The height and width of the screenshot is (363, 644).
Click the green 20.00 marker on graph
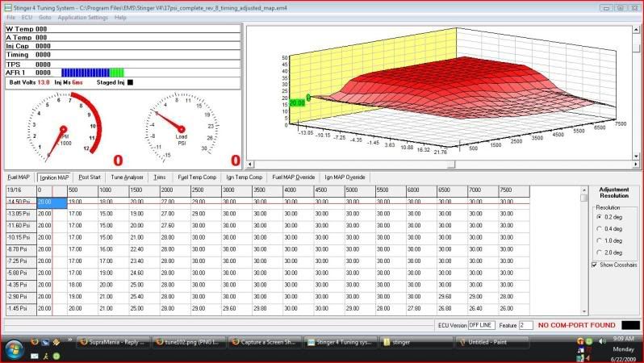tap(297, 102)
